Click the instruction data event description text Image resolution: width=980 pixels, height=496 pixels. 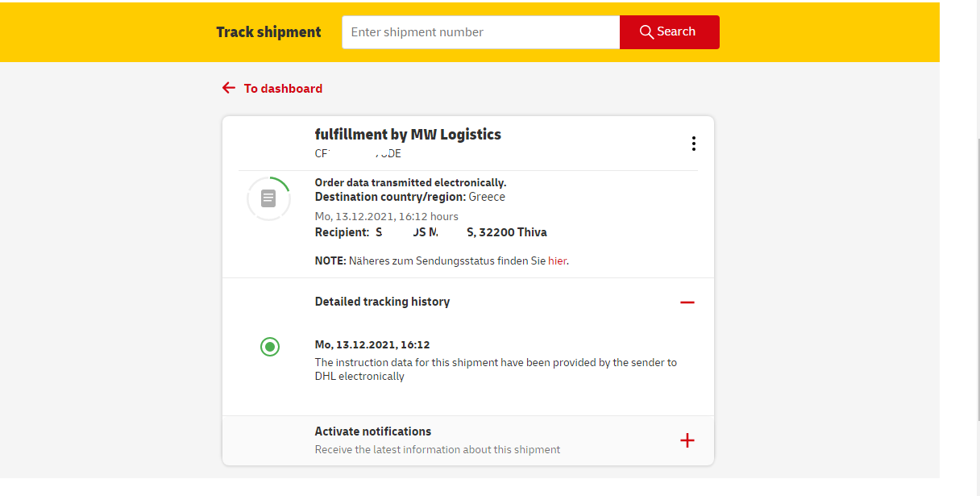coord(496,369)
